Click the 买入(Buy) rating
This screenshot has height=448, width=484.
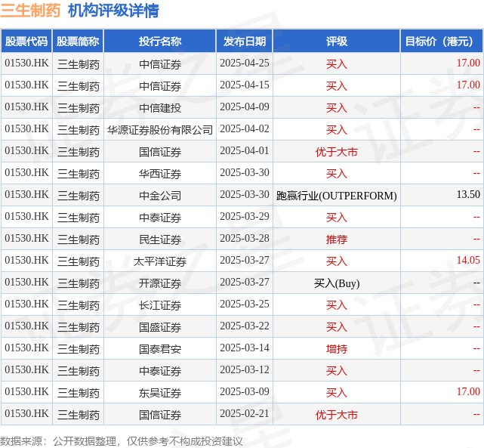(x=337, y=283)
